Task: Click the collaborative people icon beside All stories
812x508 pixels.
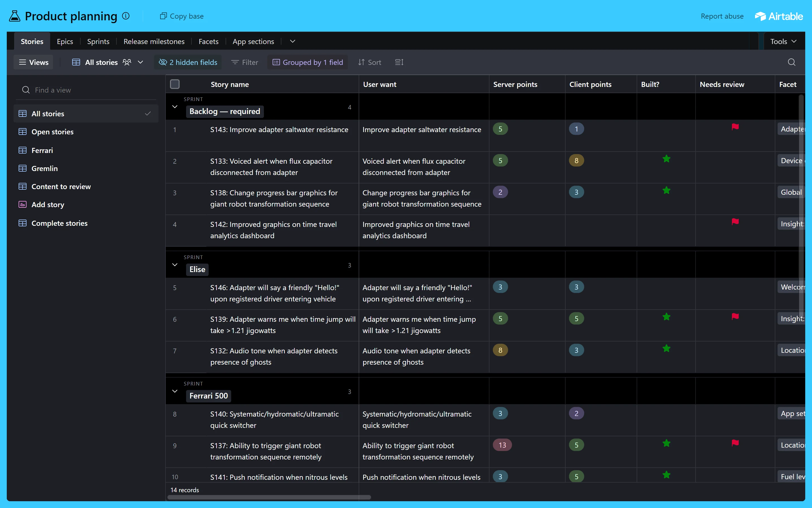Action: (127, 62)
